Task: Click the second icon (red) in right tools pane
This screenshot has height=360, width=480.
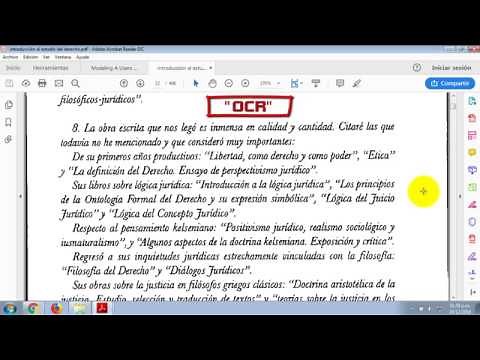Action: click(x=472, y=118)
